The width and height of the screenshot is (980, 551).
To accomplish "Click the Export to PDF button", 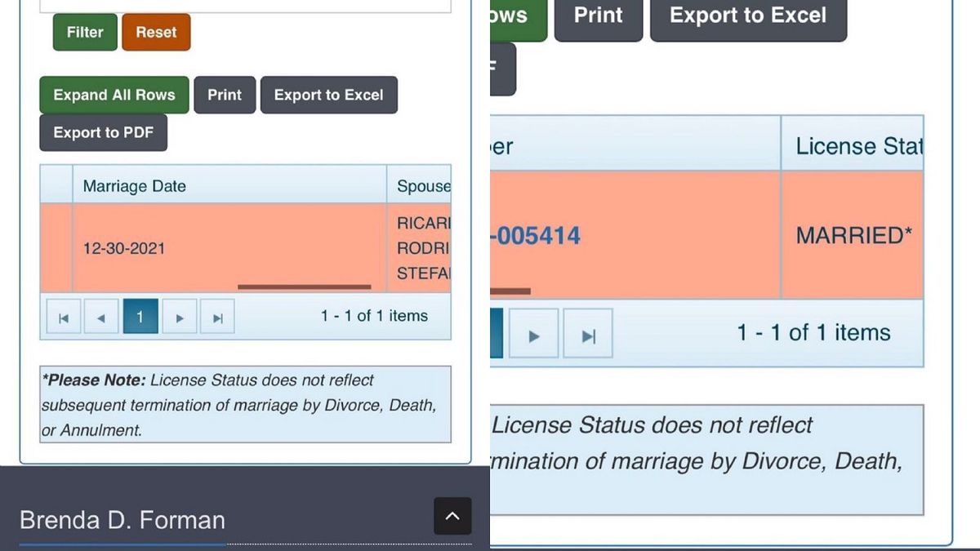I will 103,132.
